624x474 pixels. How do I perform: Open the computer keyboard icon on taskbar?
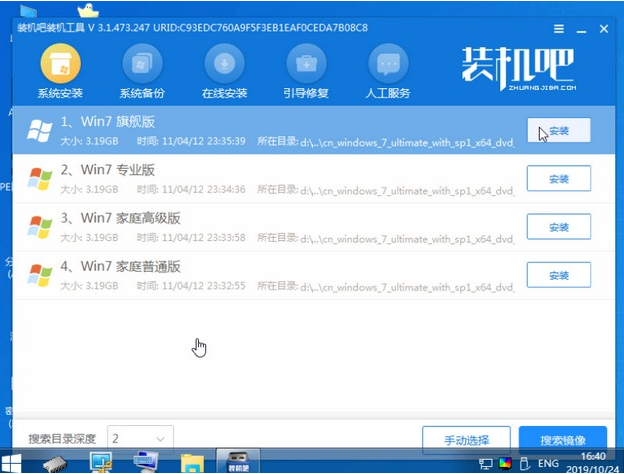pyautogui.click(x=146, y=462)
